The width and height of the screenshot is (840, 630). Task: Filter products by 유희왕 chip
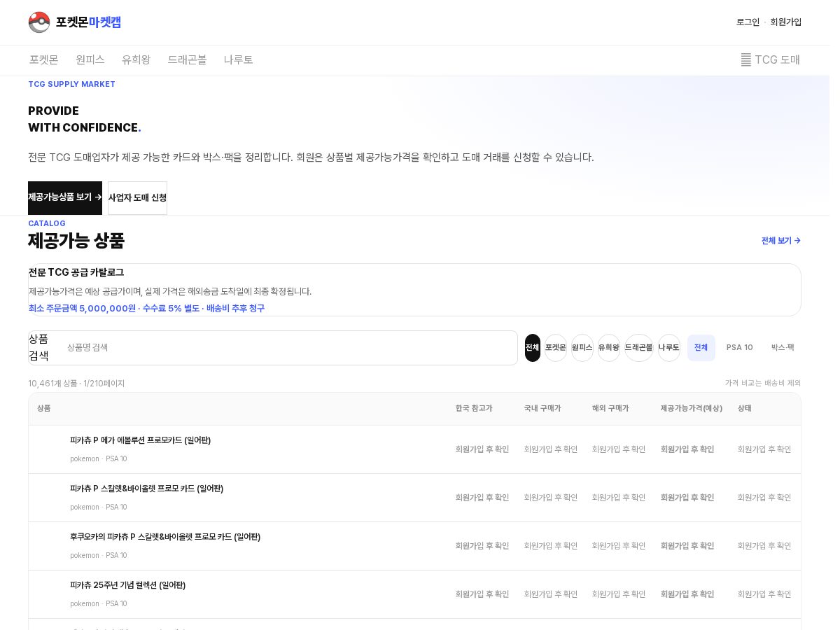pyautogui.click(x=609, y=348)
